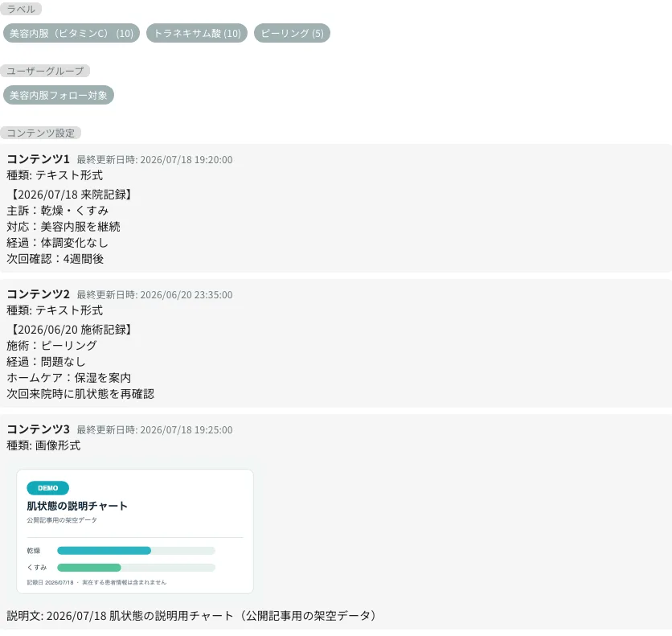Click the 対応：美容内服を継続 line
Screen dimensions: 672x636
(64, 227)
